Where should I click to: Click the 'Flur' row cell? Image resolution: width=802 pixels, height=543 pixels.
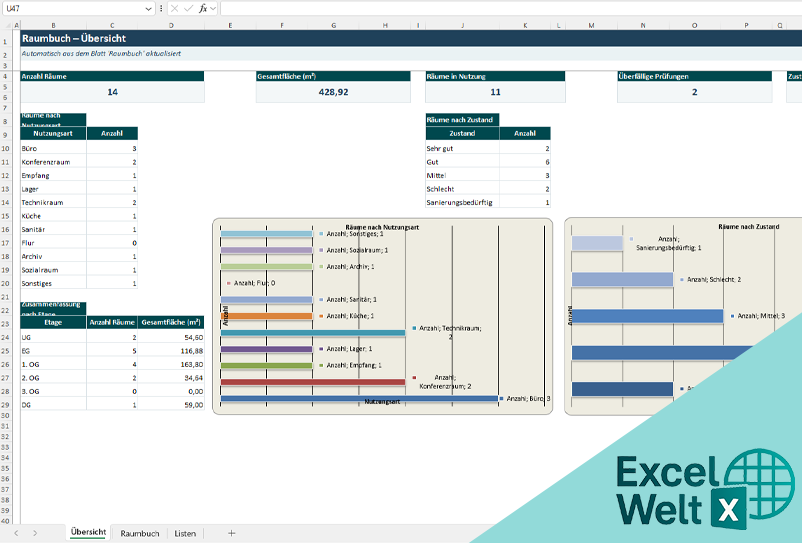[53, 243]
